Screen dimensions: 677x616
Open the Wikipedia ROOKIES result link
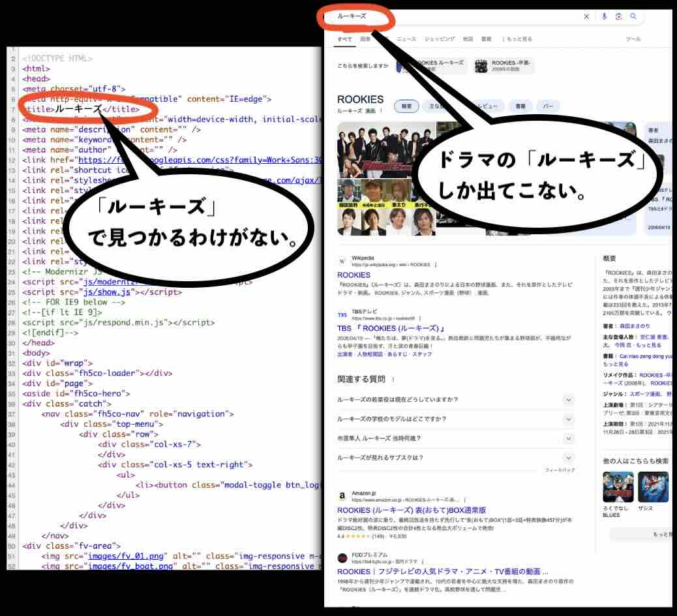click(x=354, y=275)
